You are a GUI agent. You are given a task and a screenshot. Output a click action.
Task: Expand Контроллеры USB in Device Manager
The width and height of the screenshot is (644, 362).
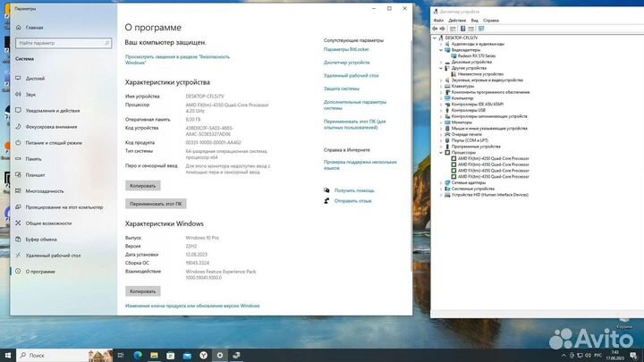pyautogui.click(x=441, y=111)
